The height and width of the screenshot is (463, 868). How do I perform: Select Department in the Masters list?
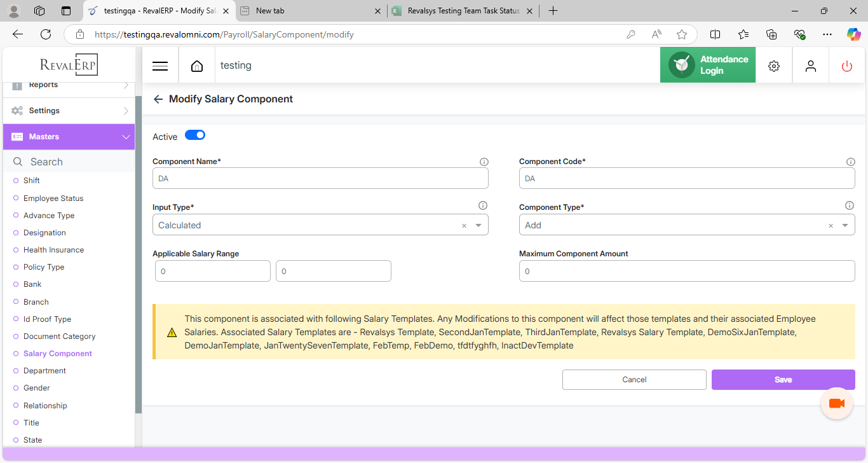44,371
